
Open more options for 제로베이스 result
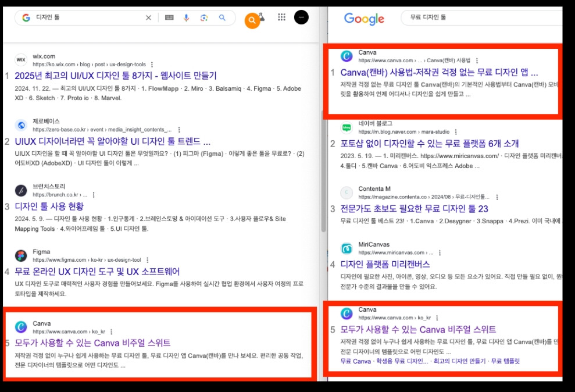click(179, 130)
